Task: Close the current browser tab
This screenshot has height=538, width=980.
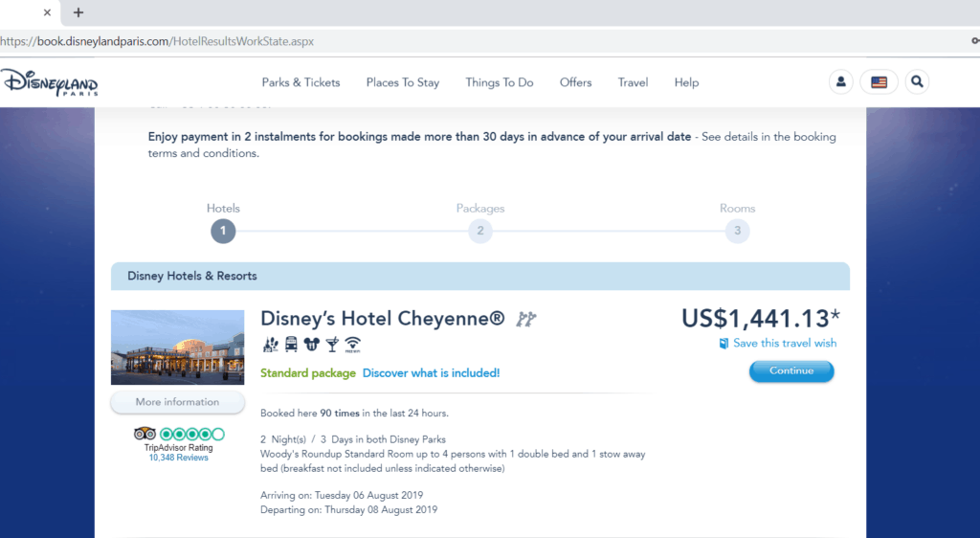Action: pos(47,12)
